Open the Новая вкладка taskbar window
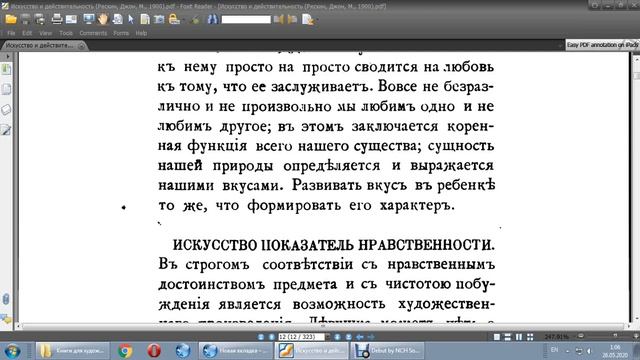This screenshot has width=640, height=360. tap(235, 351)
